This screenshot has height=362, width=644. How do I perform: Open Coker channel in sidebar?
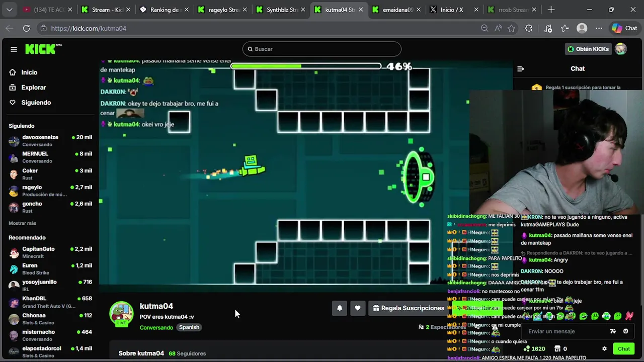point(50,174)
